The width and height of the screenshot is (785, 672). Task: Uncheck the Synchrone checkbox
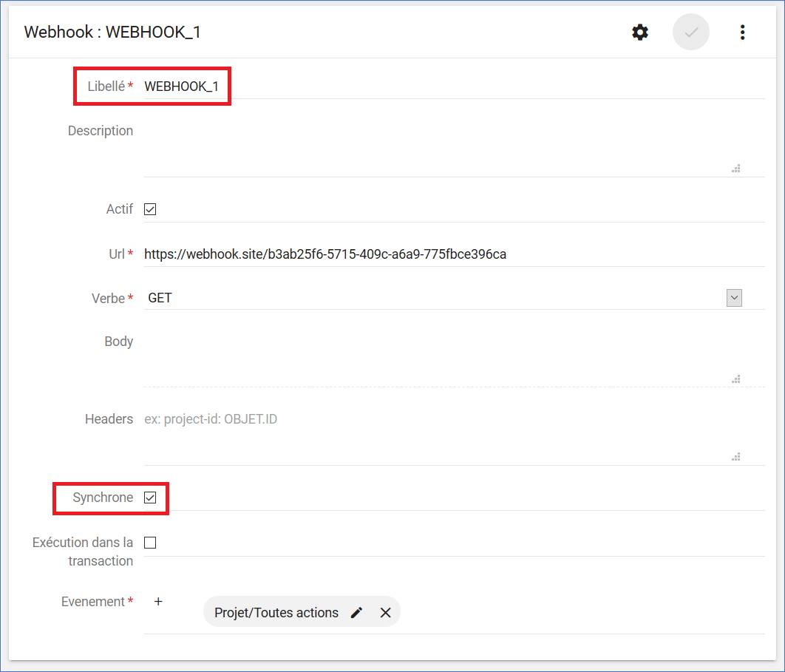(150, 498)
